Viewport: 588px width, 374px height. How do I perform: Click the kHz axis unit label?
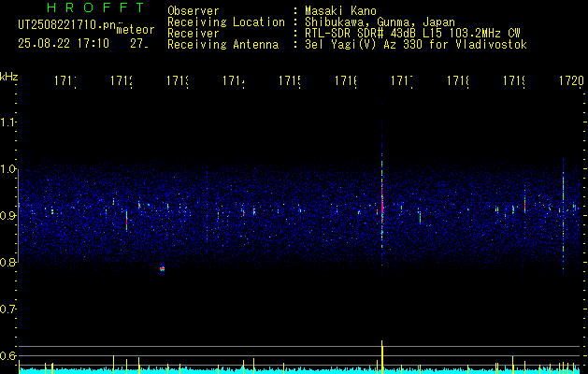tap(9, 77)
